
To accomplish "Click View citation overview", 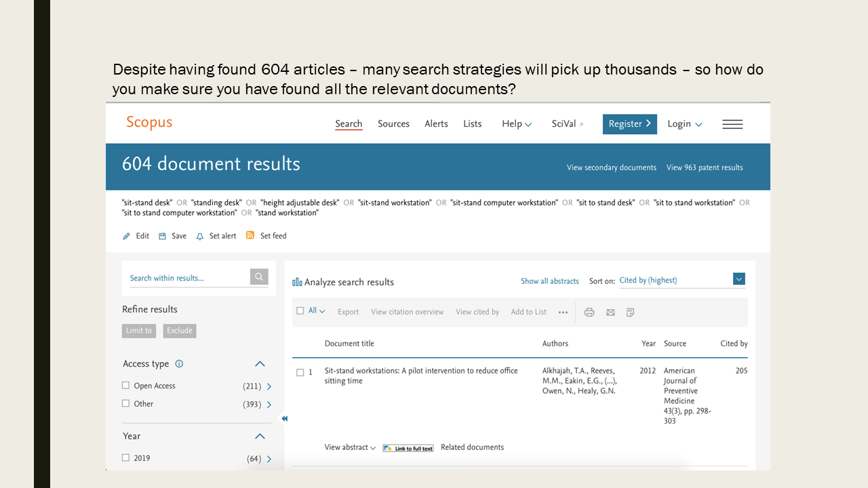I will [x=408, y=312].
